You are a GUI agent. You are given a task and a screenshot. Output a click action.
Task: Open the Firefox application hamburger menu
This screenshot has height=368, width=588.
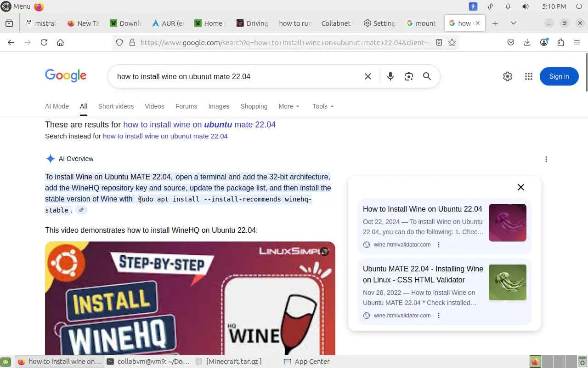click(577, 42)
